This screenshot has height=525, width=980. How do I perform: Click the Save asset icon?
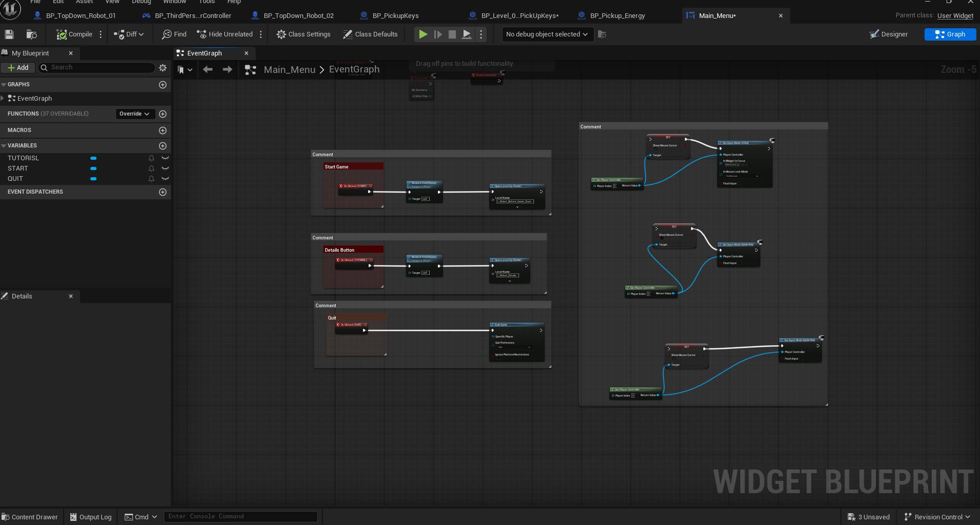click(x=9, y=34)
